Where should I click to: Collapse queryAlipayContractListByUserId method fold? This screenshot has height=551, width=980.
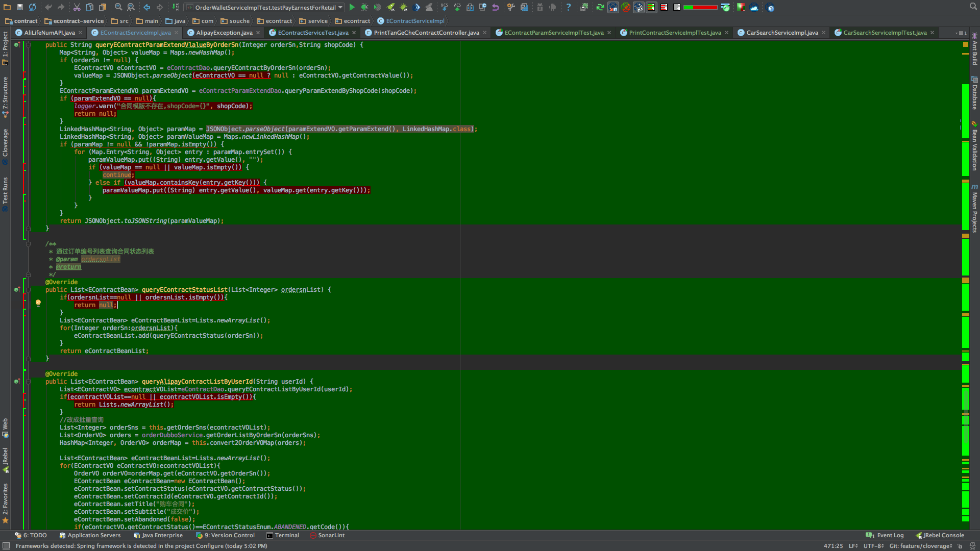(29, 382)
